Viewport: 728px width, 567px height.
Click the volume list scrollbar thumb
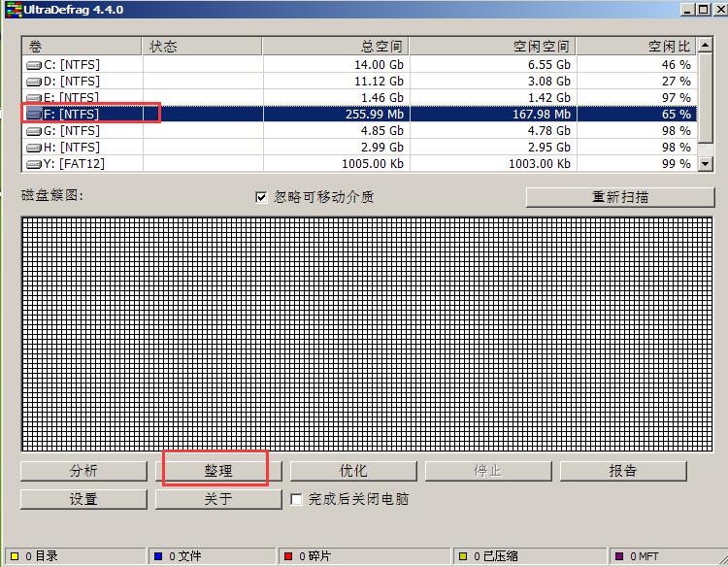click(706, 98)
